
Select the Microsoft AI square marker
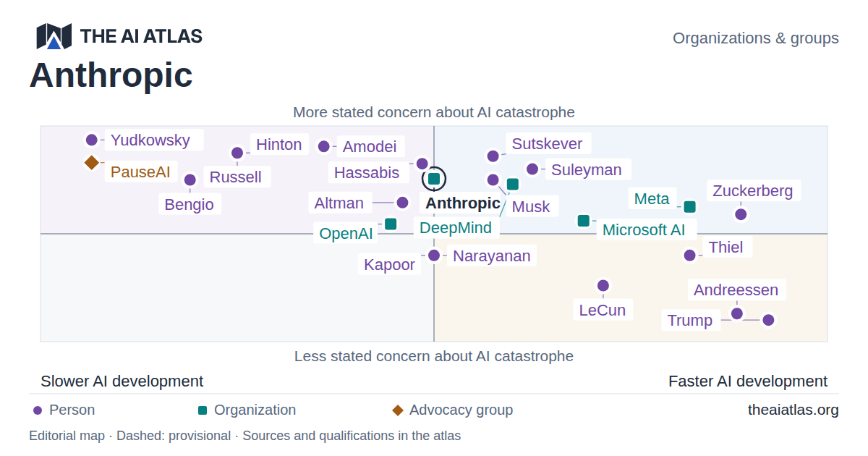tap(584, 221)
